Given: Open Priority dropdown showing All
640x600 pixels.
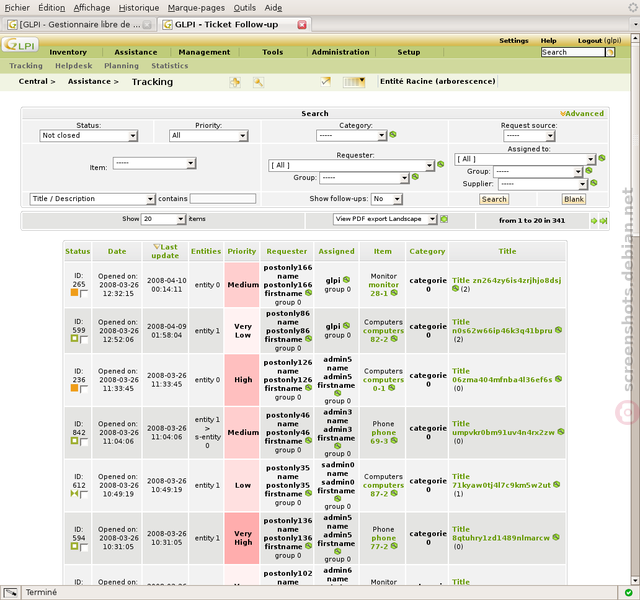Looking at the screenshot, I should click(209, 136).
